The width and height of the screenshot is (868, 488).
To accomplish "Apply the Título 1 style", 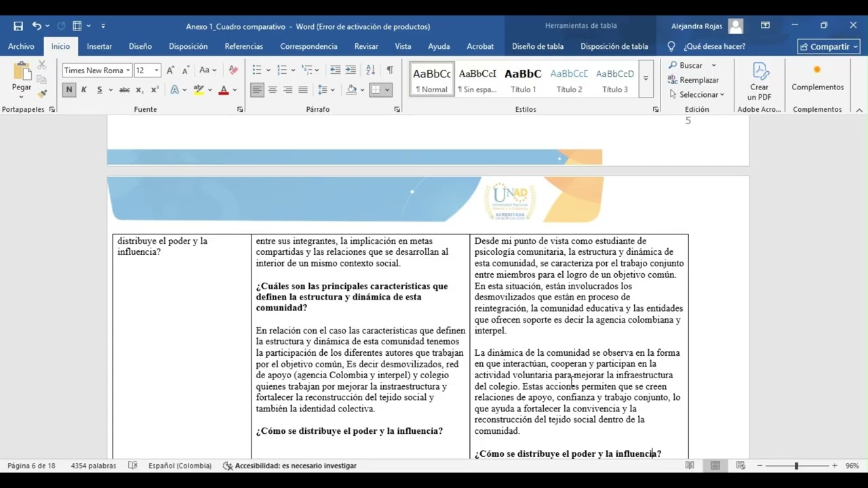I will (x=523, y=79).
